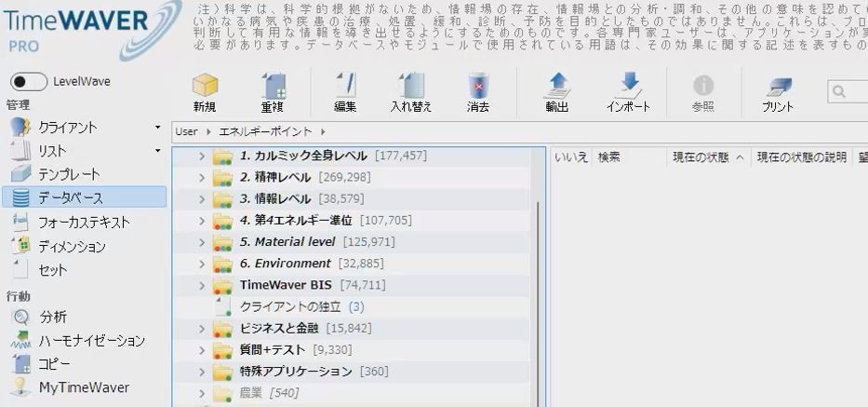Toggle the LevelWave switch
The height and width of the screenshot is (407, 868).
[29, 82]
